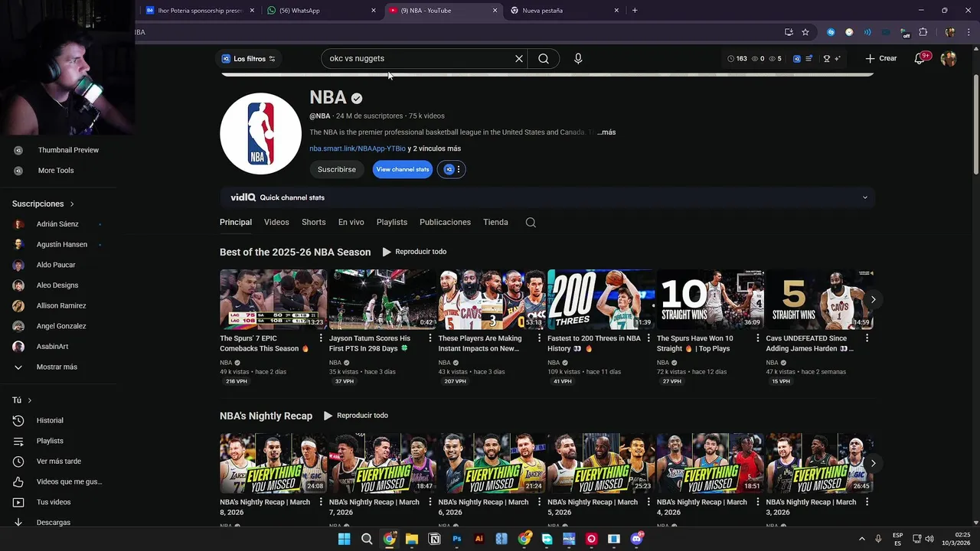The height and width of the screenshot is (551, 980).
Task: Open Fastest to 200 Threes video thumbnail
Action: 601,299
